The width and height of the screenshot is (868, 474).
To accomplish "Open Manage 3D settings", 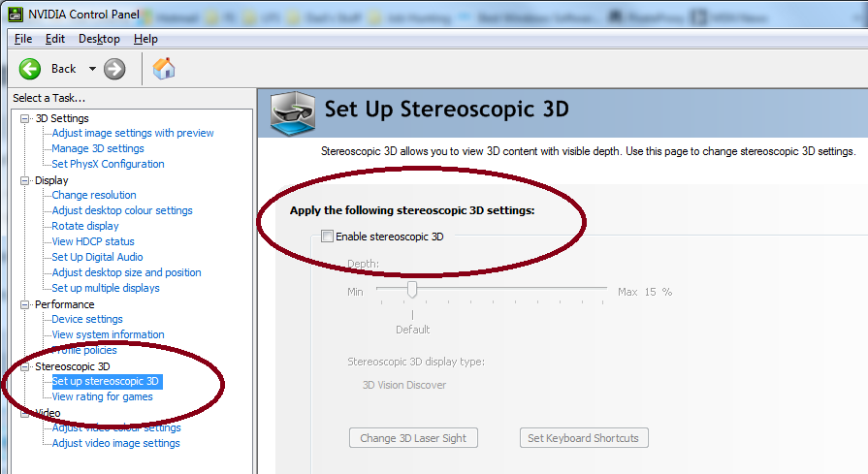I will [x=97, y=148].
